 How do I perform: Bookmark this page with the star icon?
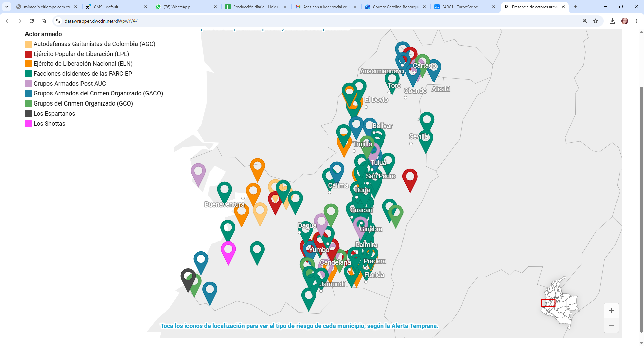coord(596,21)
